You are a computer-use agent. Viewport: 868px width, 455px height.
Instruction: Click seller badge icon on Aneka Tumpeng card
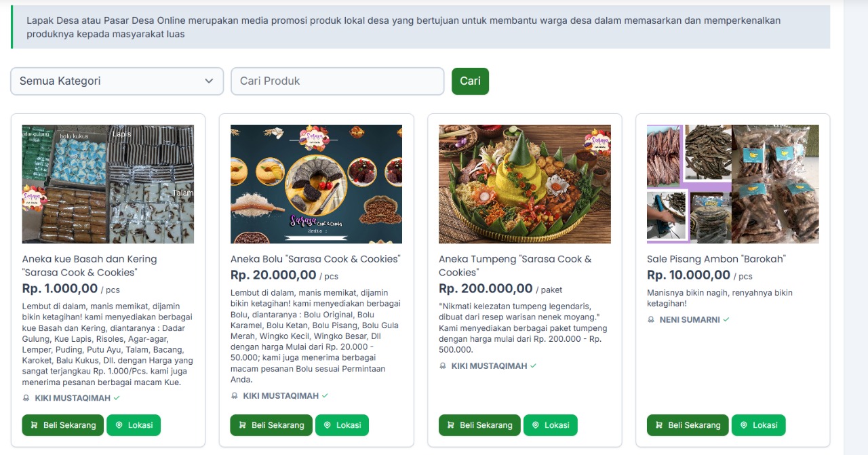pos(443,366)
